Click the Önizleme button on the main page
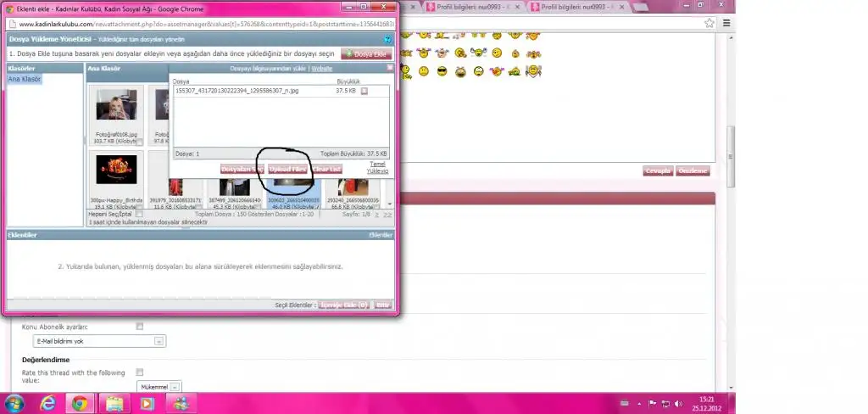The image size is (868, 414). [x=693, y=171]
